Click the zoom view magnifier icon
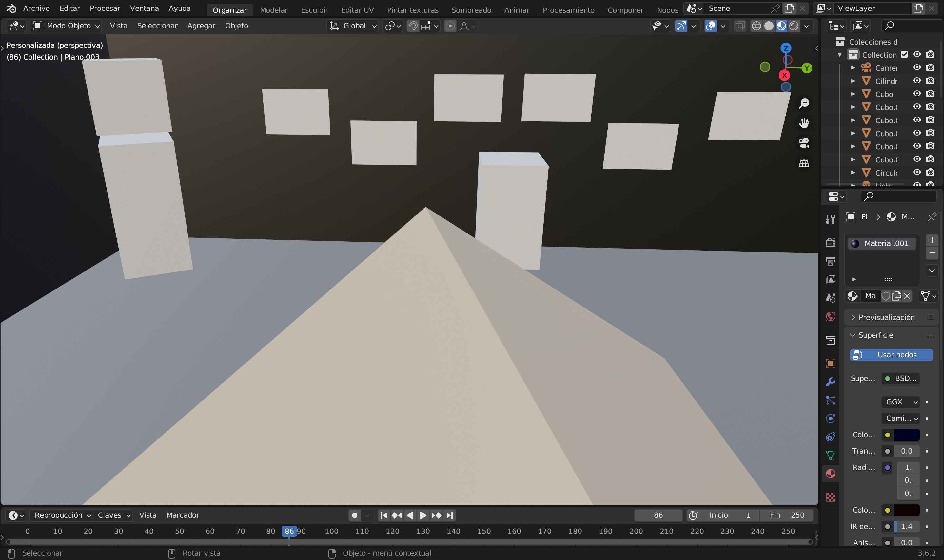 point(804,103)
